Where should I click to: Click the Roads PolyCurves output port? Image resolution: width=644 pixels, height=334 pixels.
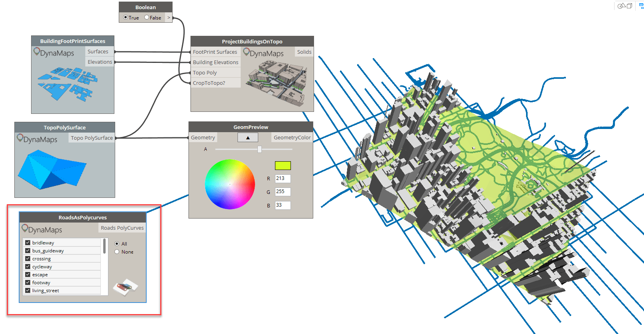click(x=122, y=228)
